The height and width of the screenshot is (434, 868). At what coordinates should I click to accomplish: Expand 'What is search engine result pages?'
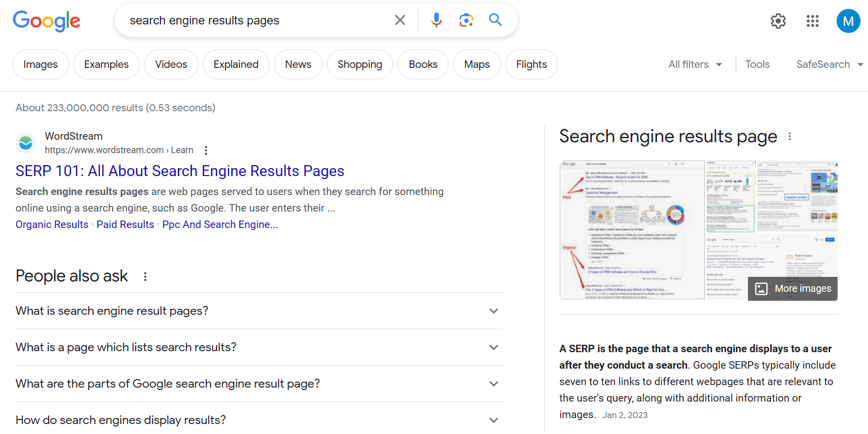click(259, 311)
